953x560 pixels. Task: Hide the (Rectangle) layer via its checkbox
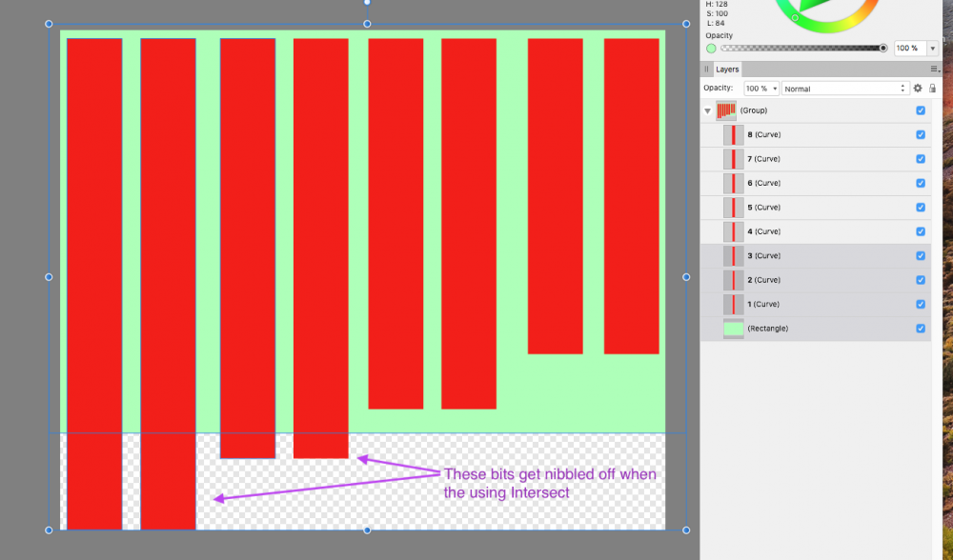(921, 329)
